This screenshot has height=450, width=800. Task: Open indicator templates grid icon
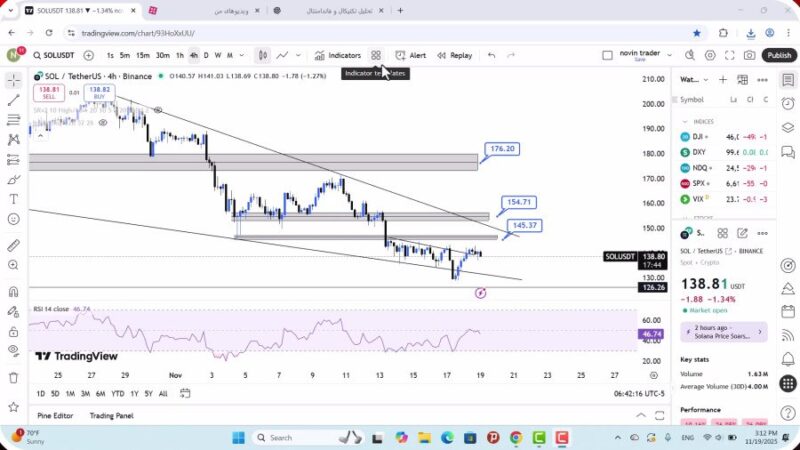click(376, 56)
